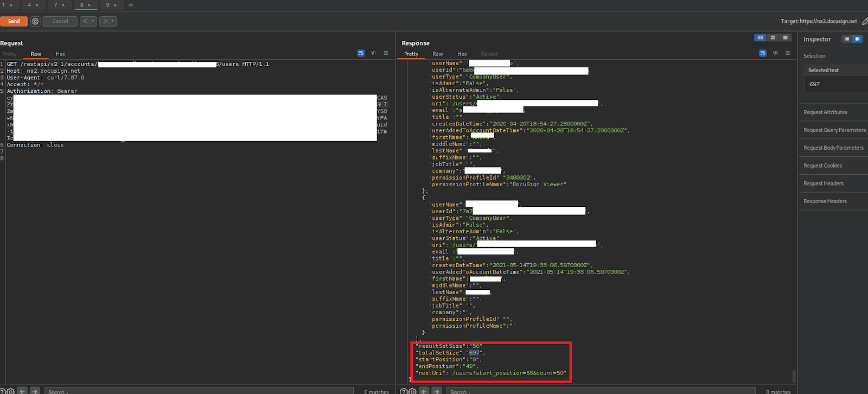868x394 pixels.
Task: Click the Host: na2.docusign.net request line
Action: [43, 71]
